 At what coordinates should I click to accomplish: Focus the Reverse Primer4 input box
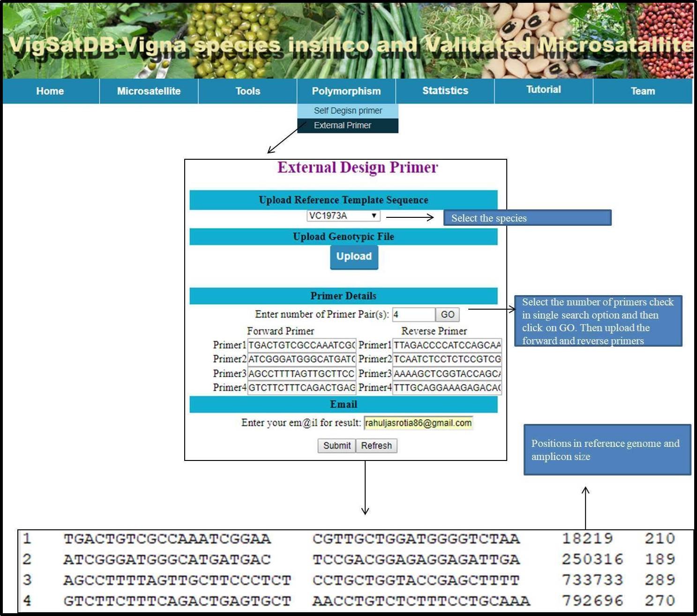point(447,388)
